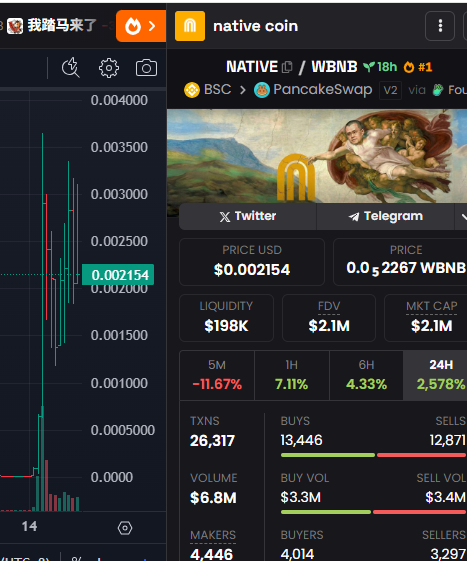Click the FDV $2.1M box

[x=329, y=318]
